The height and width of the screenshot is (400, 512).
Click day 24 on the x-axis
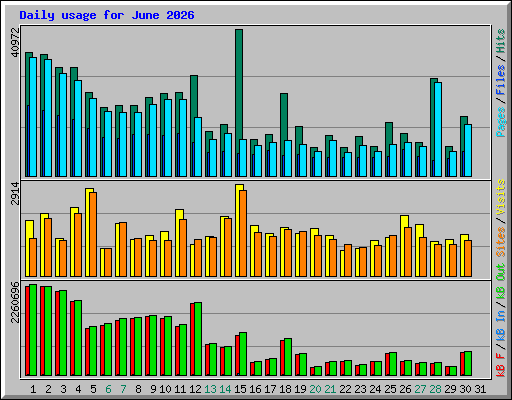(x=375, y=389)
